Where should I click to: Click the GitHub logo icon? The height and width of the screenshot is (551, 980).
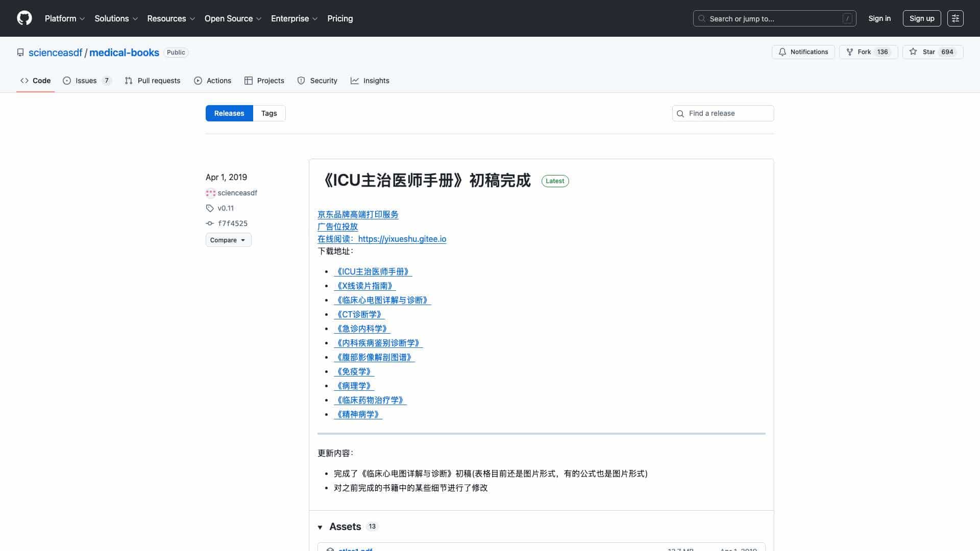(24, 18)
